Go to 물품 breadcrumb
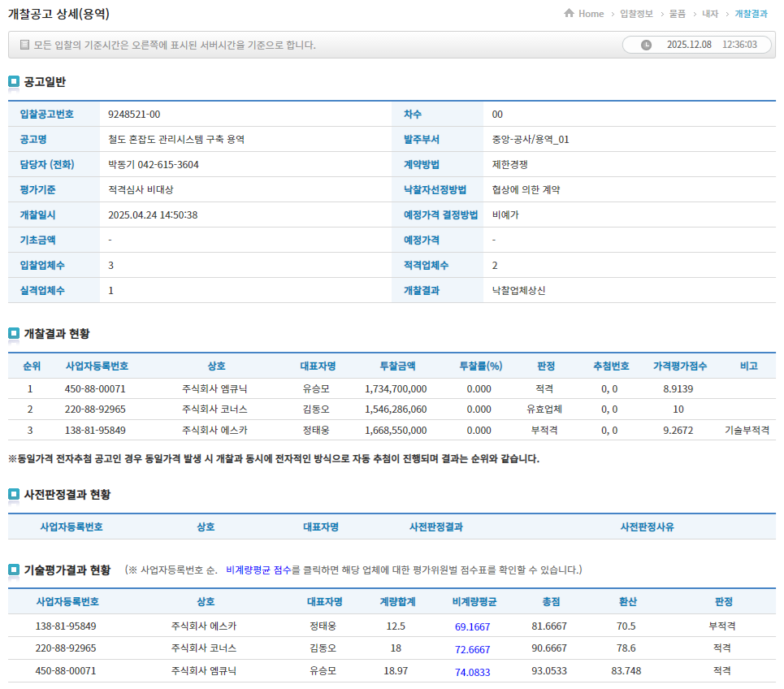The height and width of the screenshot is (689, 784). pos(677,14)
